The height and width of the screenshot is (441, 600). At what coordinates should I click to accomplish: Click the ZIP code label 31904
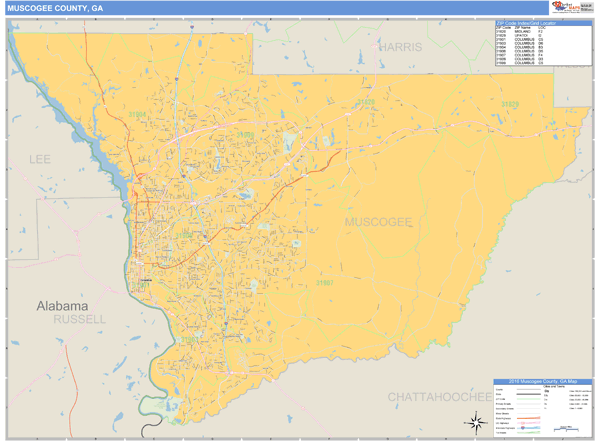point(137,114)
